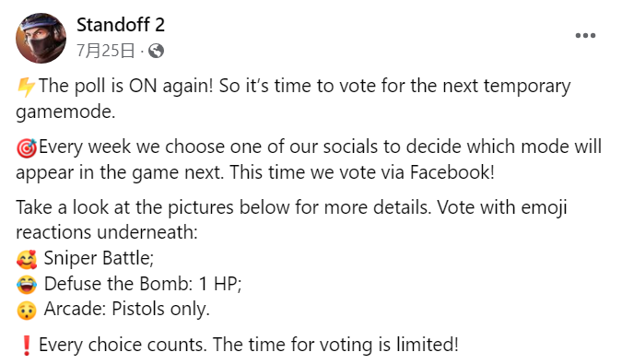Click the word gamemode in first paragraph
Screen dimensions: 622x364
(x=65, y=112)
